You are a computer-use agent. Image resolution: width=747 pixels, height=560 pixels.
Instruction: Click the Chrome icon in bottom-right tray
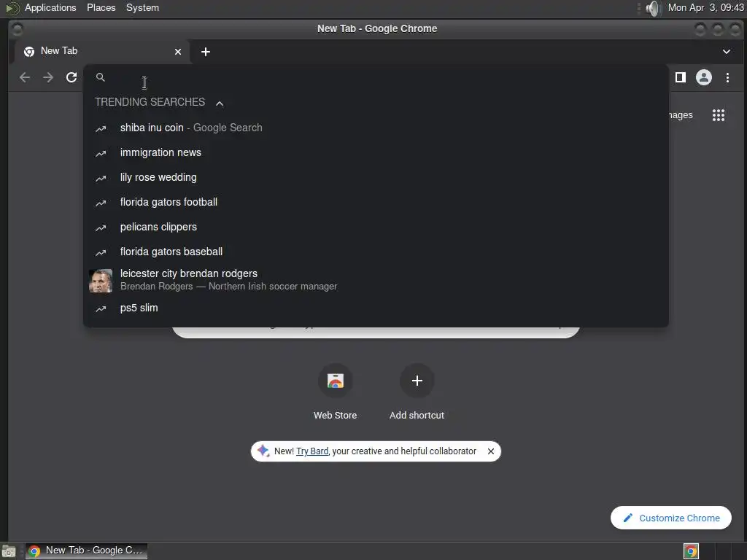[691, 551]
